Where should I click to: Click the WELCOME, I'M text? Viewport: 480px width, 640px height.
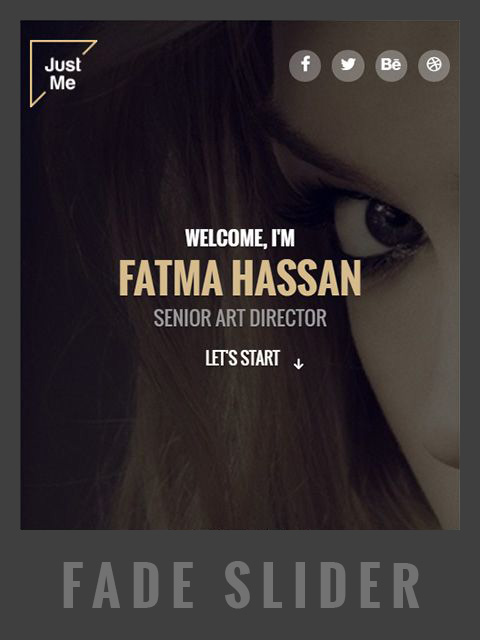coord(240,238)
